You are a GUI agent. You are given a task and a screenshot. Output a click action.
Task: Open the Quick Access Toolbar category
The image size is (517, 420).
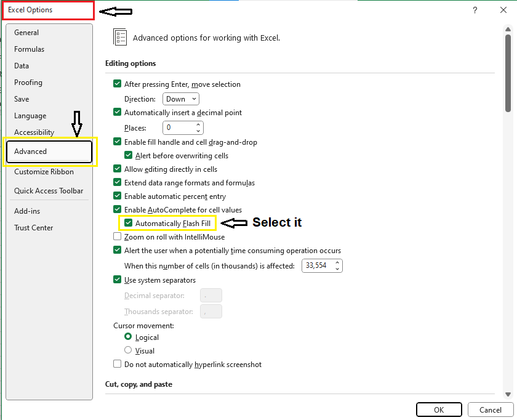(x=49, y=191)
